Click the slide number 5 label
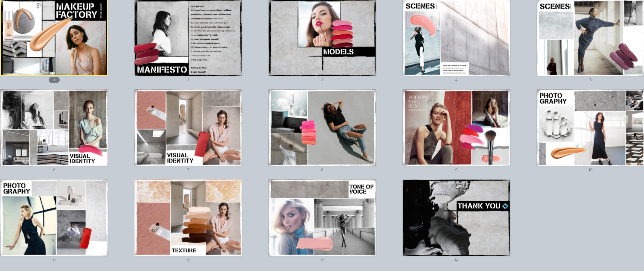 click(x=591, y=80)
